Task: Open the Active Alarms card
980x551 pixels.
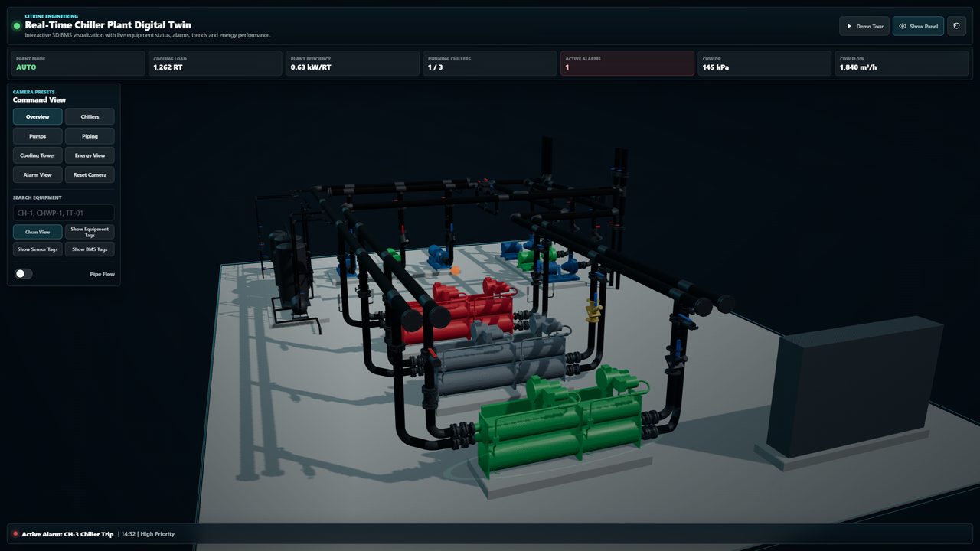Action: click(627, 64)
